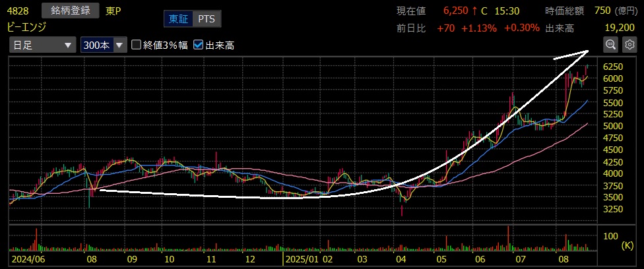Click the 2025/01 date axis marker
The width and height of the screenshot is (644, 269).
301,260
